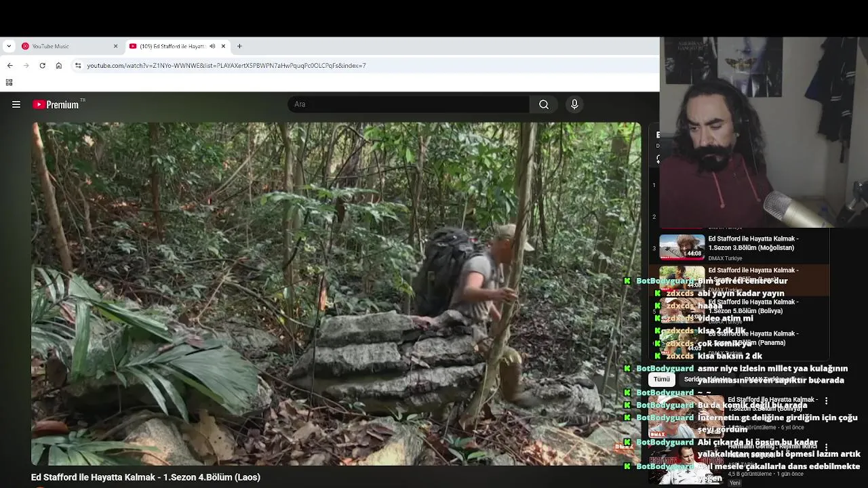This screenshot has height=488, width=868.
Task: Open the apps grid in bookmarks bar
Action: [9, 82]
